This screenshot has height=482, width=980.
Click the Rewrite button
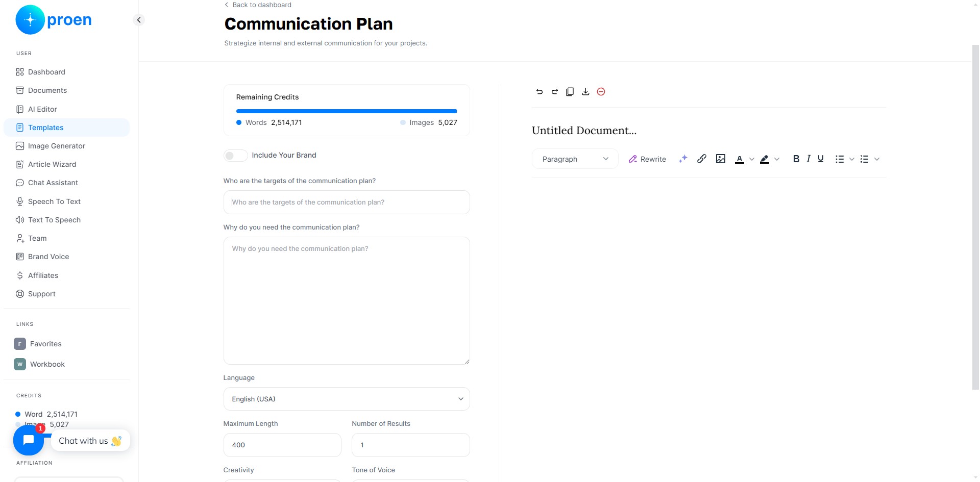(x=647, y=159)
